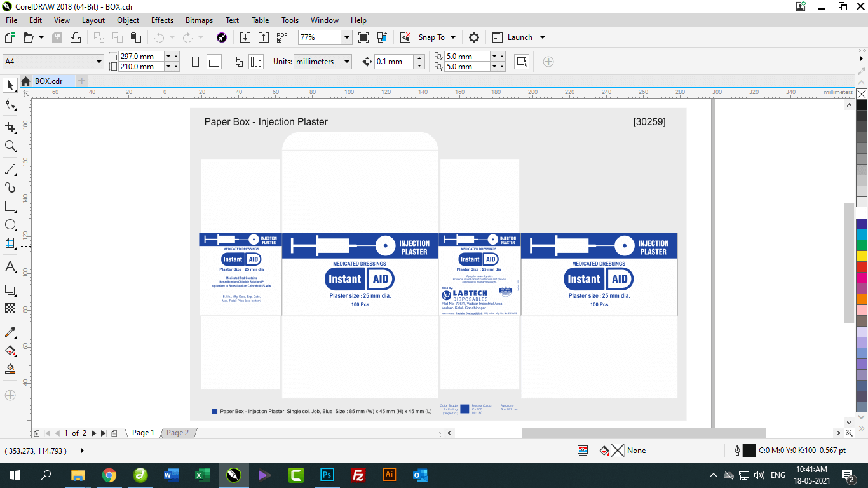Image resolution: width=868 pixels, height=488 pixels.
Task: Toggle Treat as filled button
Action: coord(522,62)
